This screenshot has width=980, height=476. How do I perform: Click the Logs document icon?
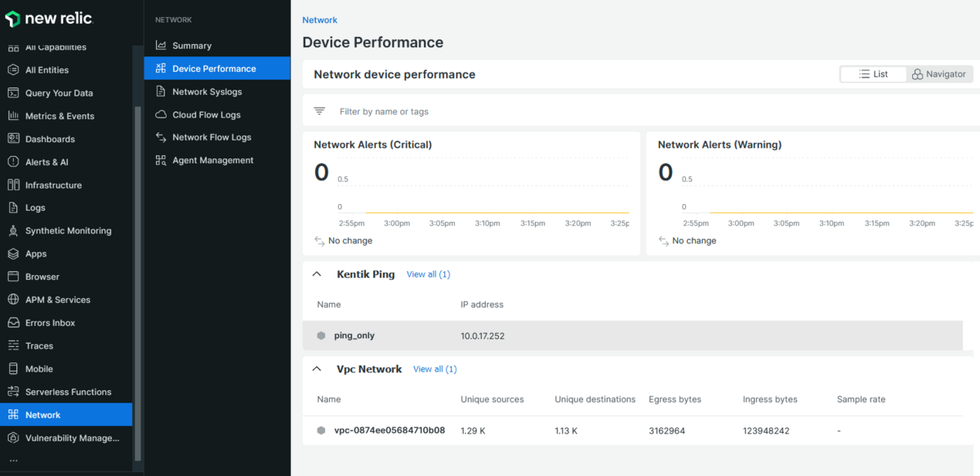click(13, 208)
